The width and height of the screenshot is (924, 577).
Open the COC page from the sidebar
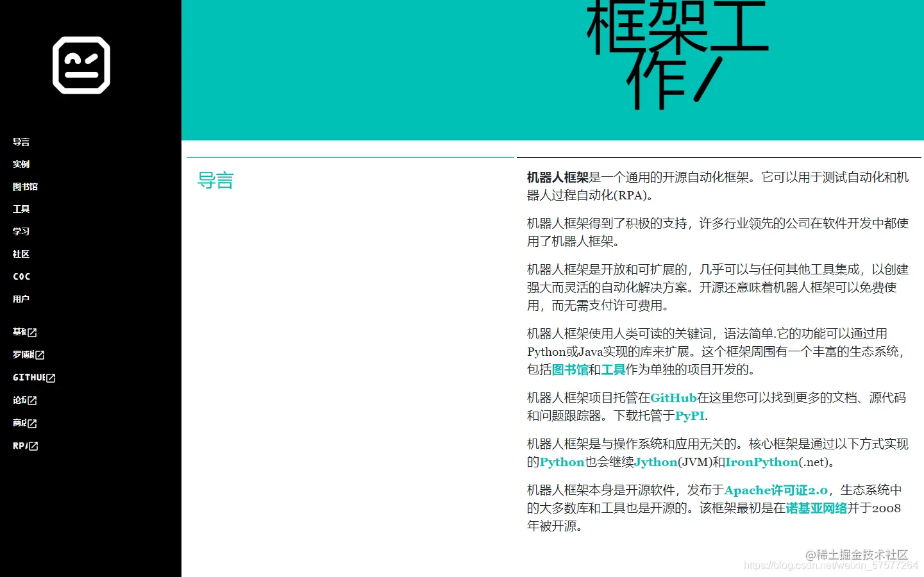(x=21, y=276)
